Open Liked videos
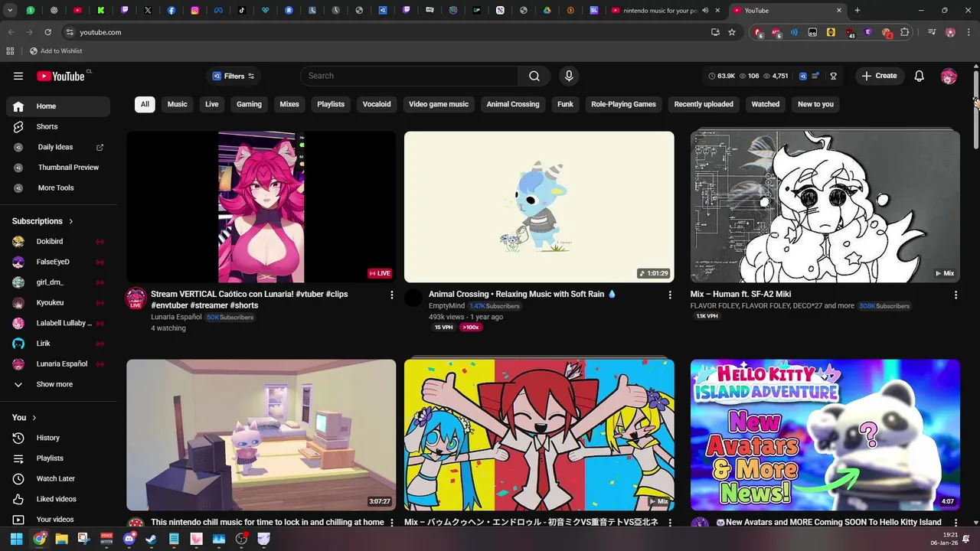Viewport: 980px width, 551px height. coord(57,499)
